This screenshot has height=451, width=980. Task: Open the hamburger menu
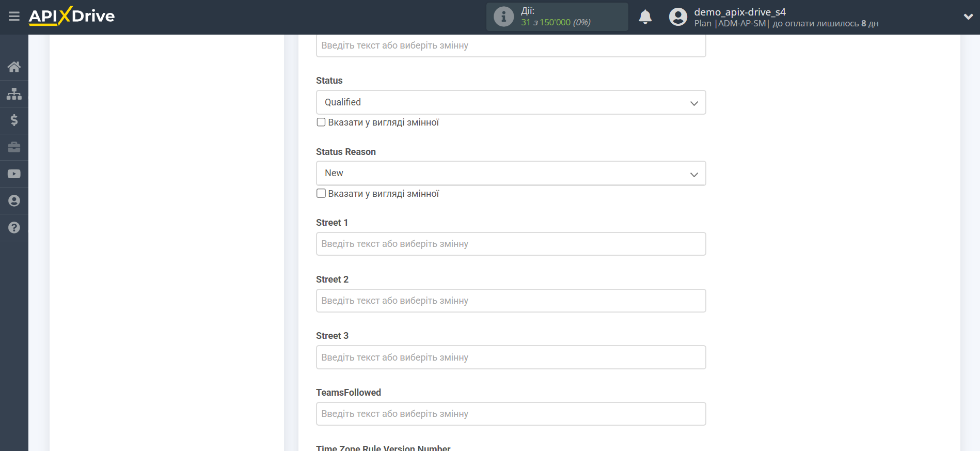tap(14, 17)
